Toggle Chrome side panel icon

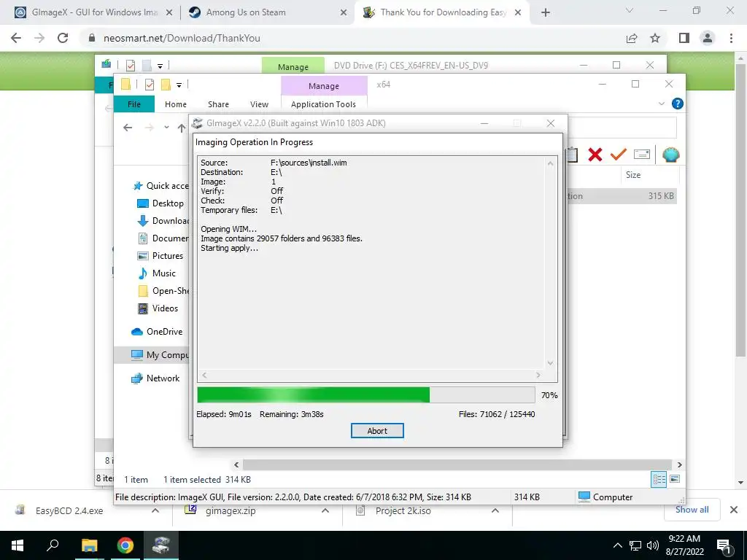[x=684, y=38]
